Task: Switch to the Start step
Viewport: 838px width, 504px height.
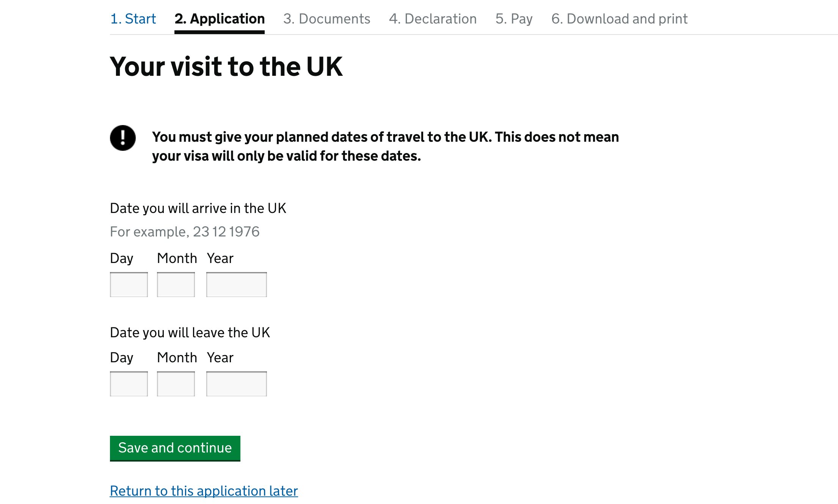Action: tap(133, 19)
